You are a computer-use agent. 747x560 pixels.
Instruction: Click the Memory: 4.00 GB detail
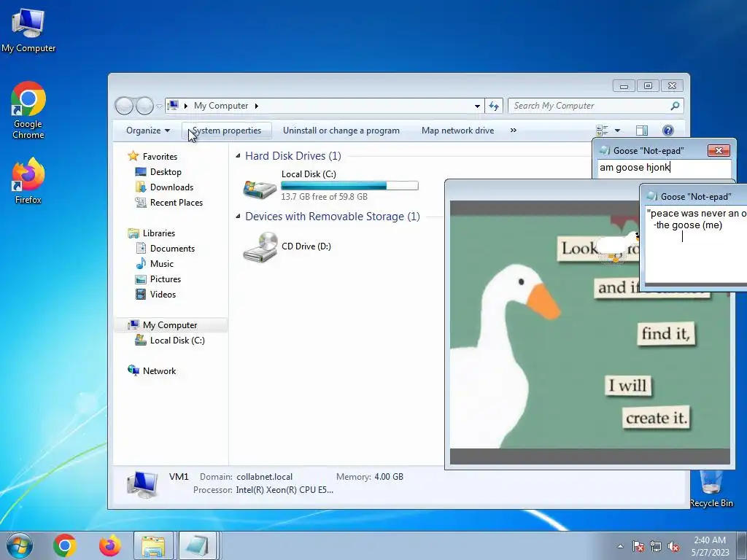pos(370,477)
